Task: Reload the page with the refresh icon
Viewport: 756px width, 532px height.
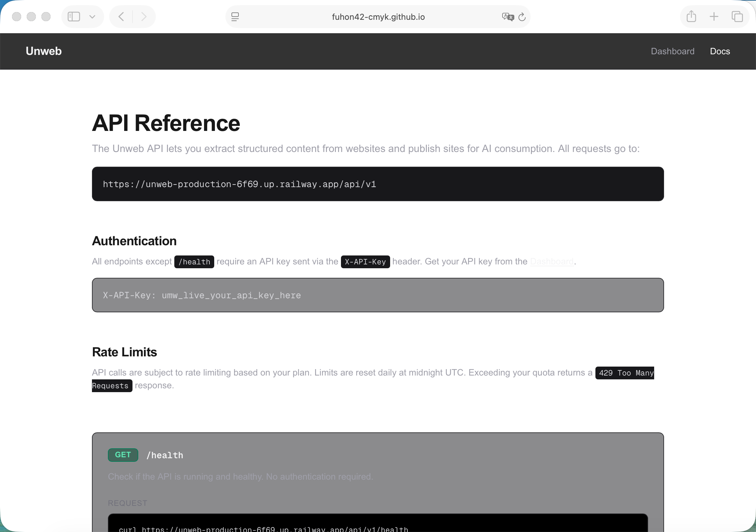Action: tap(522, 17)
